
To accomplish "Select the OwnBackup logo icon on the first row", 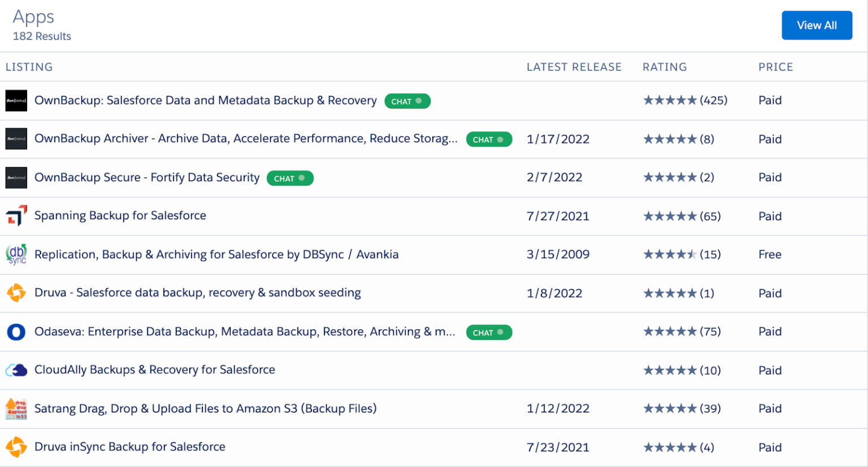I will pos(16,101).
